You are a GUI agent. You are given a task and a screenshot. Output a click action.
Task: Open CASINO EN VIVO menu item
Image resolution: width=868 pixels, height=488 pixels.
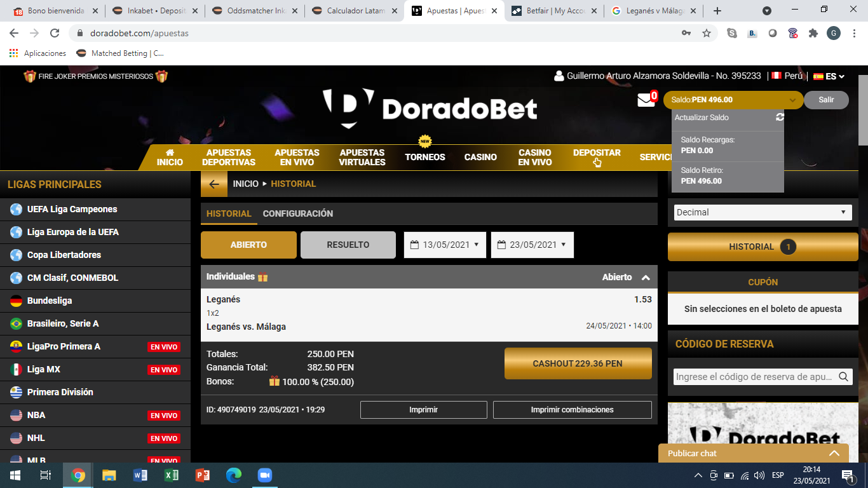pos(535,157)
